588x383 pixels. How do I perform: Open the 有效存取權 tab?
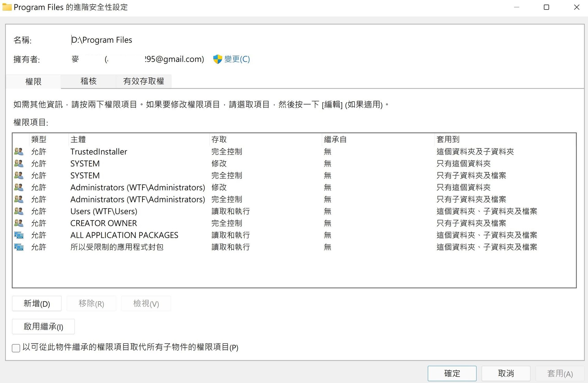(144, 81)
